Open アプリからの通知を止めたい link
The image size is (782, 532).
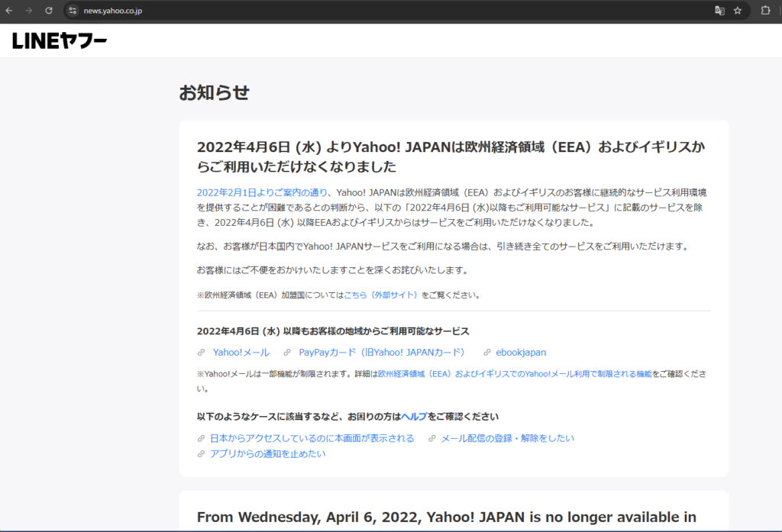tap(267, 453)
